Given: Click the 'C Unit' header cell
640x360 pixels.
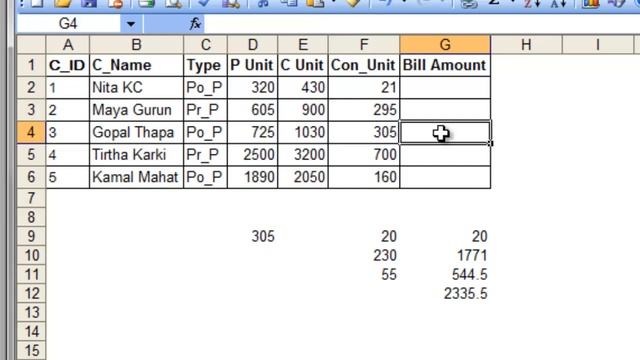Looking at the screenshot, I should pos(303,65).
